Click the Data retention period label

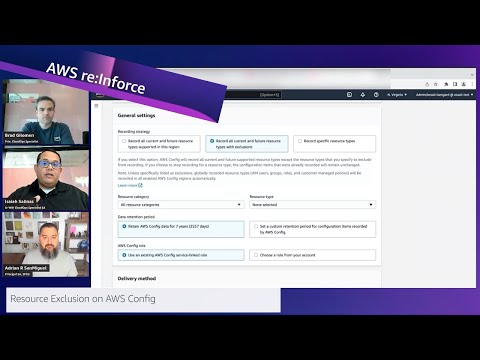pos(136,217)
